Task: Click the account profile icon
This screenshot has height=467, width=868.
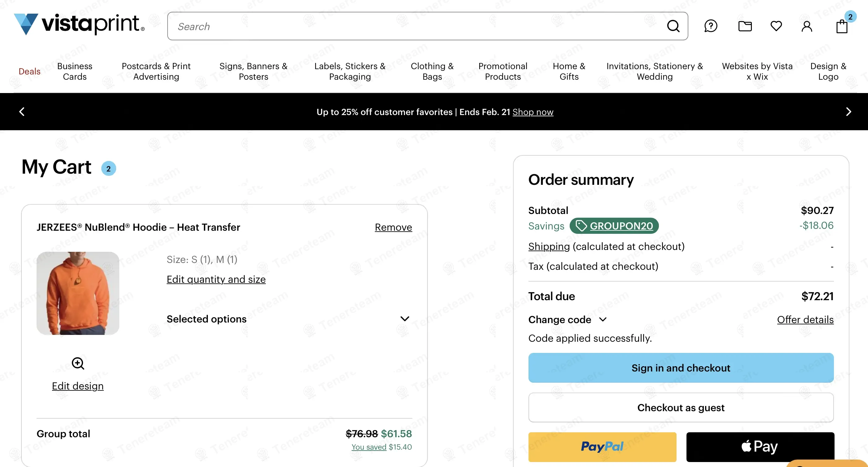Action: click(x=807, y=26)
